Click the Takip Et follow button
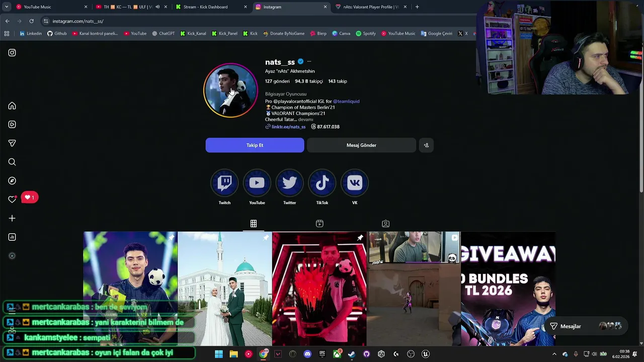The image size is (644, 362). 255,145
